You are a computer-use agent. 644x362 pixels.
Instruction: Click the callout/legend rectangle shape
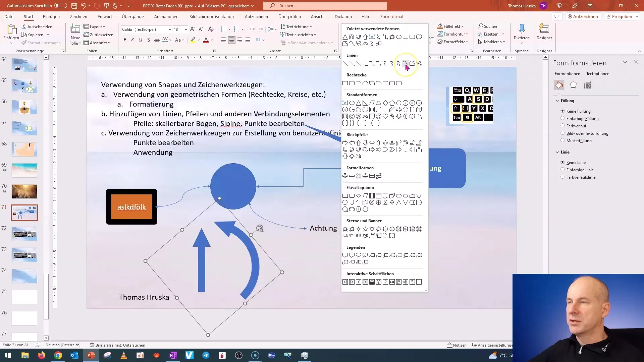pos(346,255)
